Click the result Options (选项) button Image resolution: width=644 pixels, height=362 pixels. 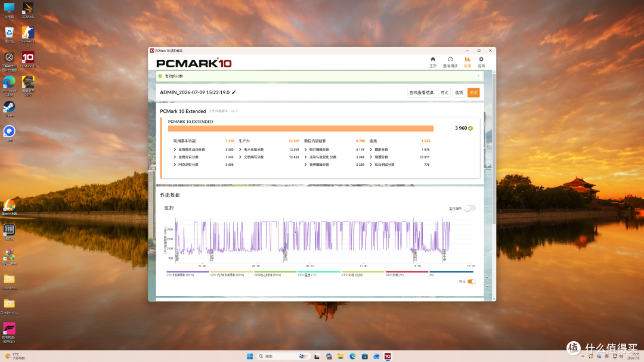tap(459, 92)
